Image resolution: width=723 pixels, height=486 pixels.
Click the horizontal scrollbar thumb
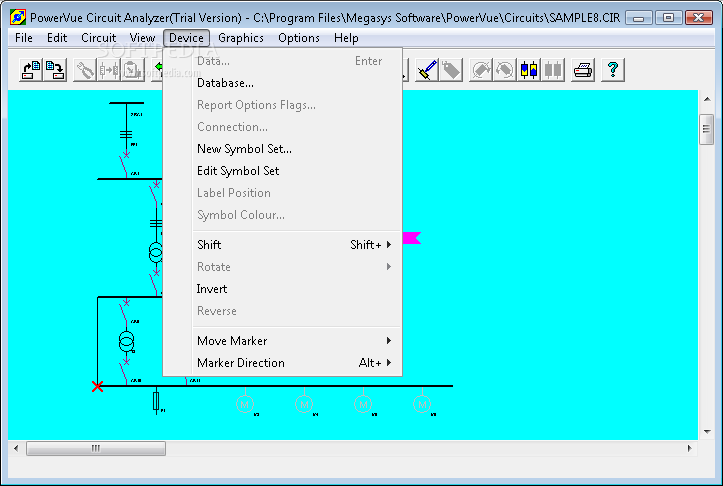coord(96,448)
